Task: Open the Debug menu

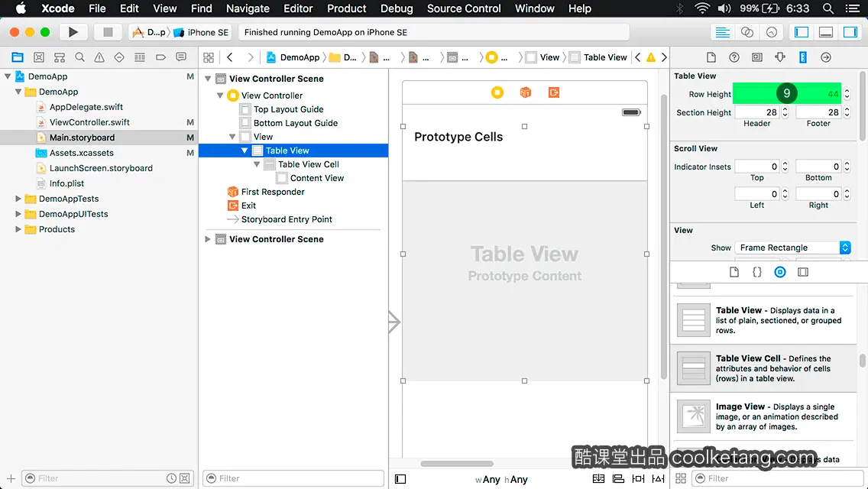Action: [x=397, y=8]
